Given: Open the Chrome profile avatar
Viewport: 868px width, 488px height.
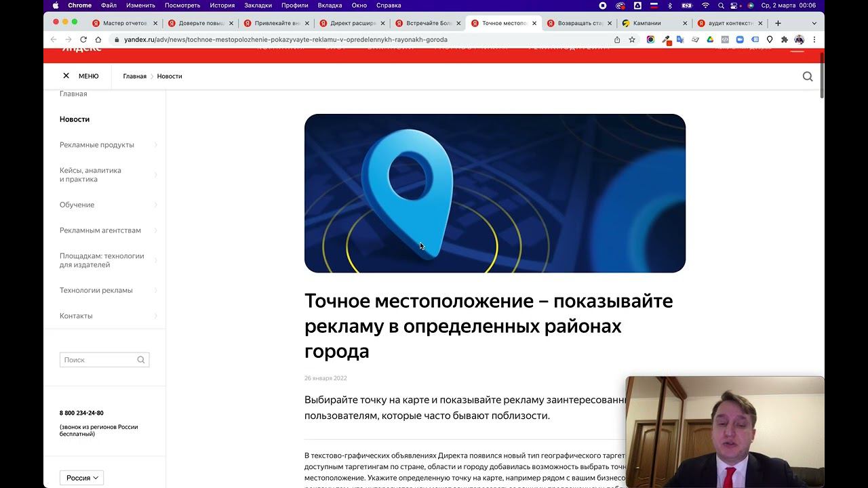Looking at the screenshot, I should (x=800, y=39).
